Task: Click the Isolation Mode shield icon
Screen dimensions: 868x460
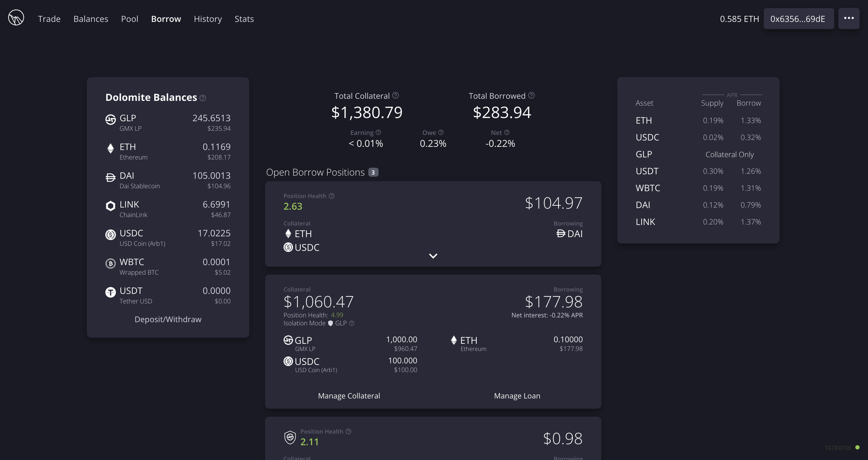Action: [x=331, y=323]
